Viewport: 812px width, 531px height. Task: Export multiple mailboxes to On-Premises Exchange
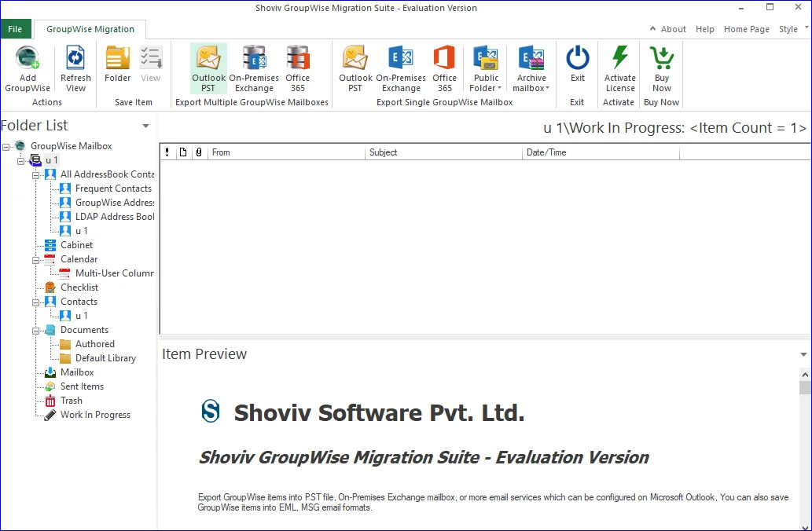[x=254, y=69]
